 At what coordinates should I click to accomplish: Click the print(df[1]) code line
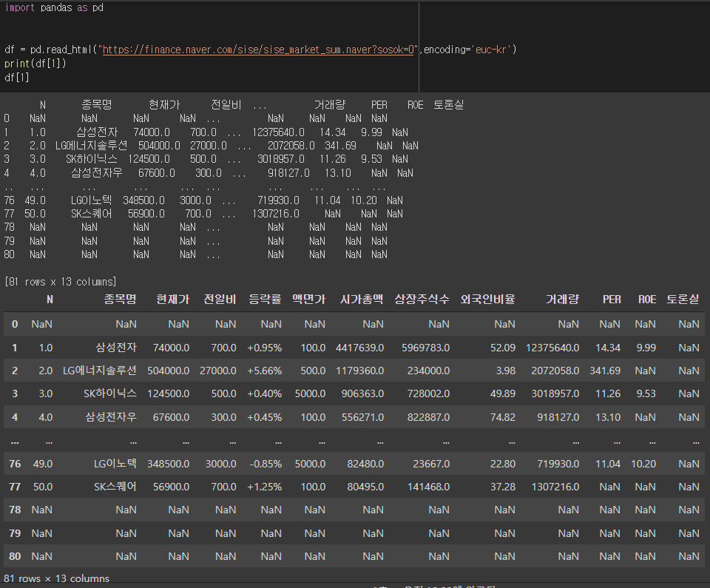(x=35, y=64)
